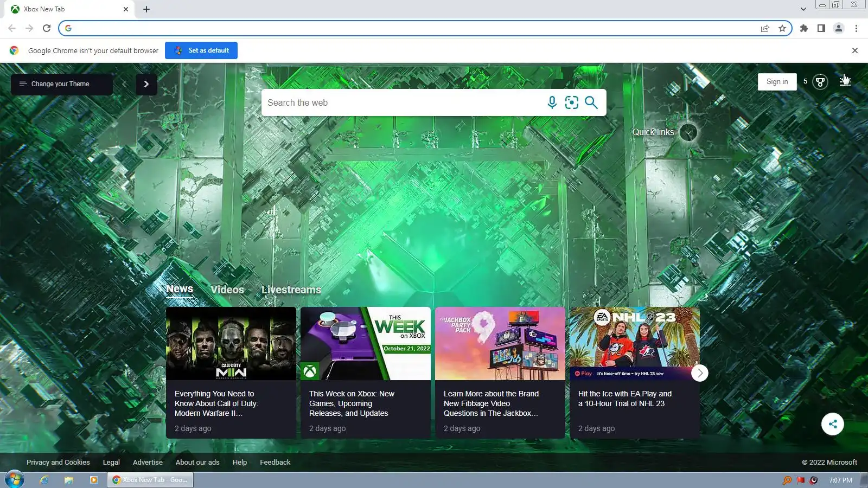Click the Action Center flag icon in the tray
This screenshot has width=868, height=488.
tap(800, 480)
